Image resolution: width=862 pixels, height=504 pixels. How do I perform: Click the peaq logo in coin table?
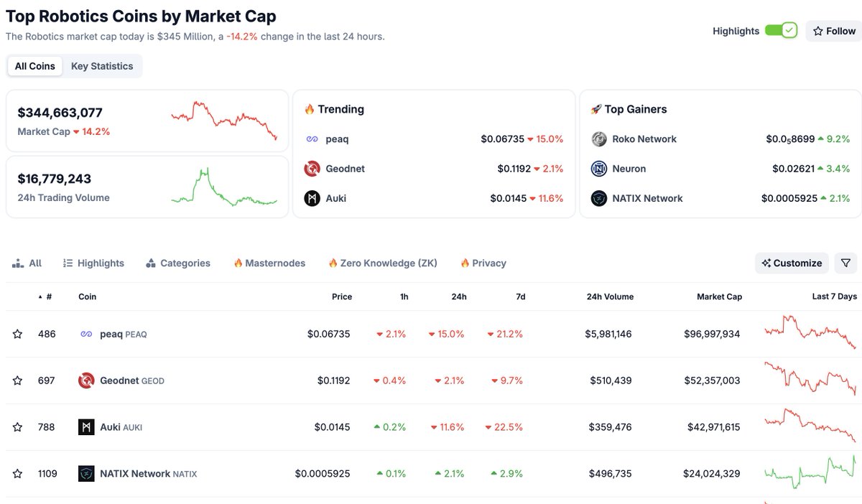86,334
